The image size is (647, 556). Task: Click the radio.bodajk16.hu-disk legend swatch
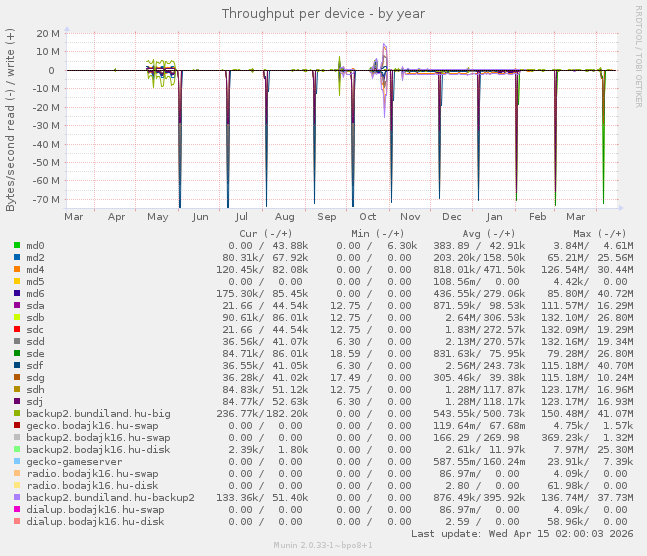17,485
